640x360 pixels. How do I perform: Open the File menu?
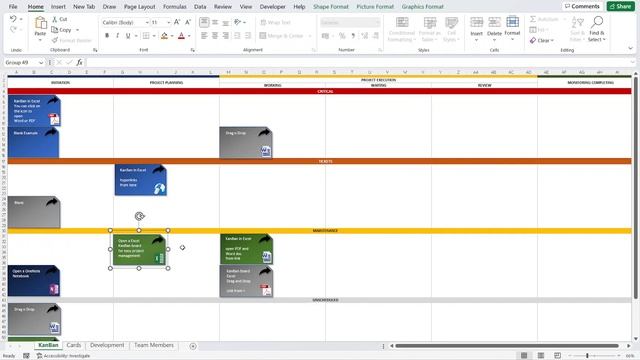coord(13,7)
